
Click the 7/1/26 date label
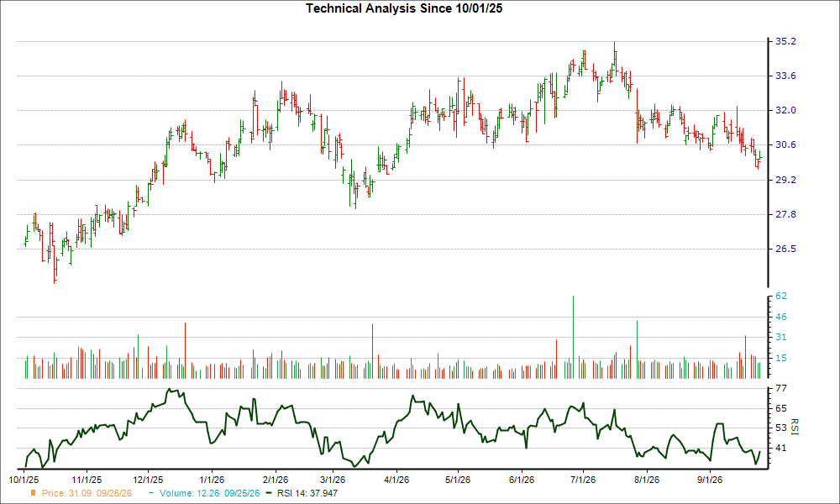point(583,480)
